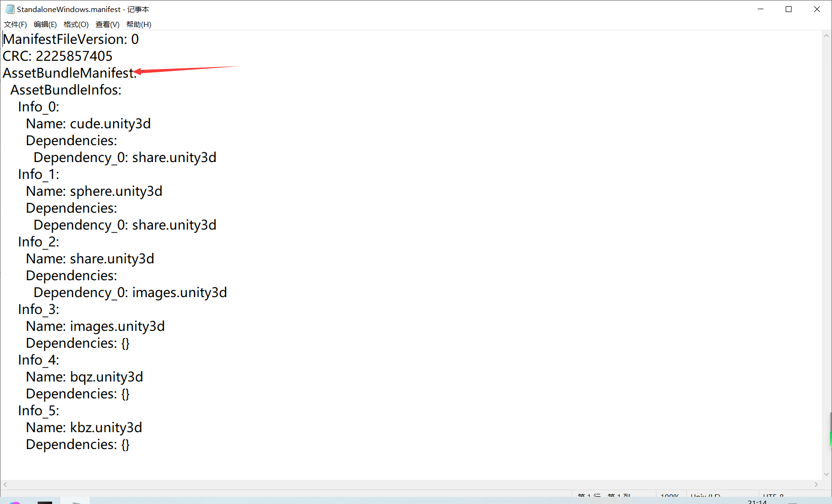
Task: Open the 编辑(E) menu
Action: [45, 24]
